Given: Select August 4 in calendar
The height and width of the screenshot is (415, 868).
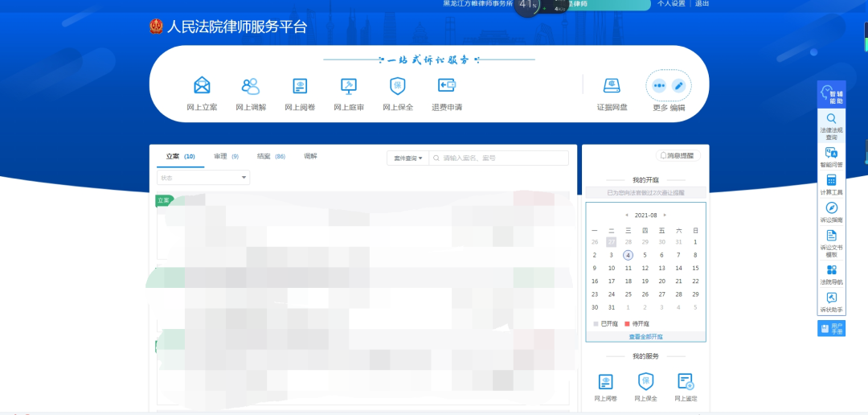Looking at the screenshot, I should pos(628,256).
